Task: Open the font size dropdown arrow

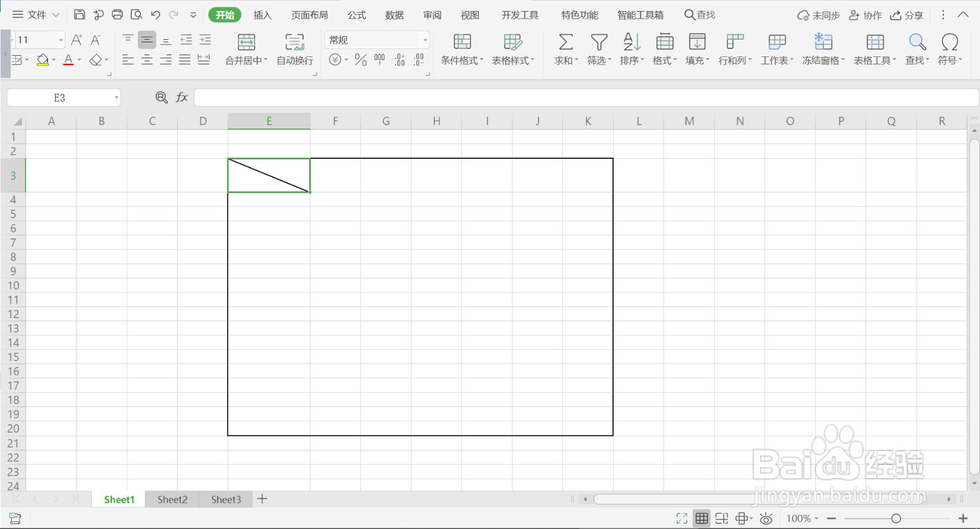Action: pos(61,40)
